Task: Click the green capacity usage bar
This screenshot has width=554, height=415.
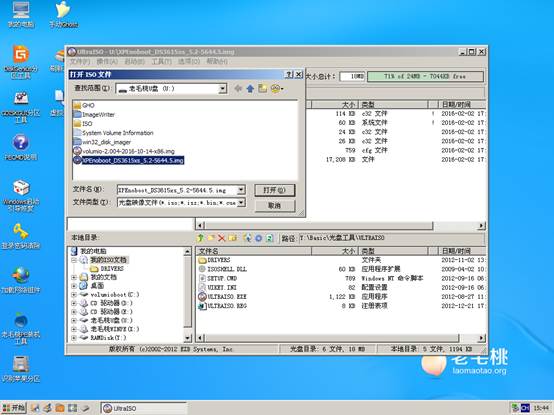Action: [425, 76]
